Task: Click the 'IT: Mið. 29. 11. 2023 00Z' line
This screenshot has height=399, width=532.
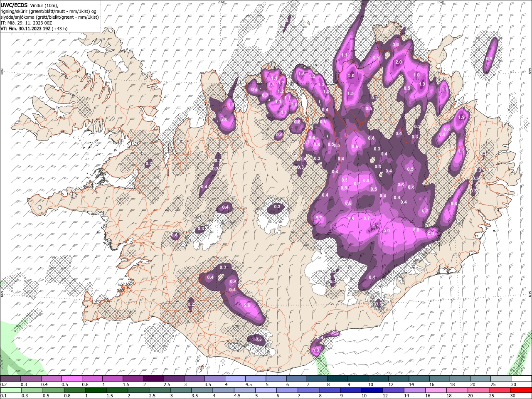Action: 26,23
